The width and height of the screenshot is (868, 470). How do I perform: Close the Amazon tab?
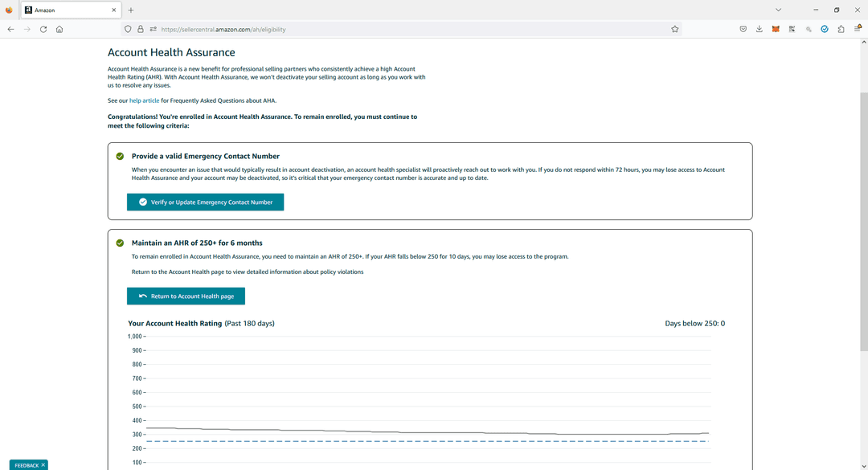point(113,10)
